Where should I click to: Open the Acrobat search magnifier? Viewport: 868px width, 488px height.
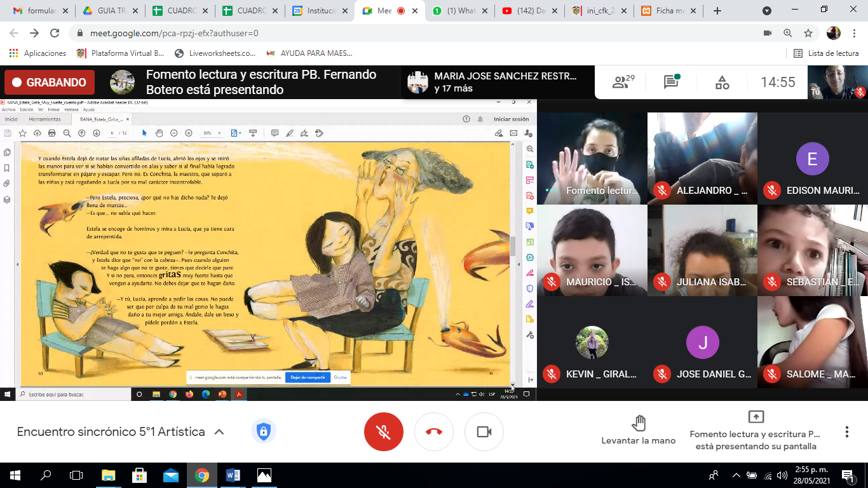point(67,133)
